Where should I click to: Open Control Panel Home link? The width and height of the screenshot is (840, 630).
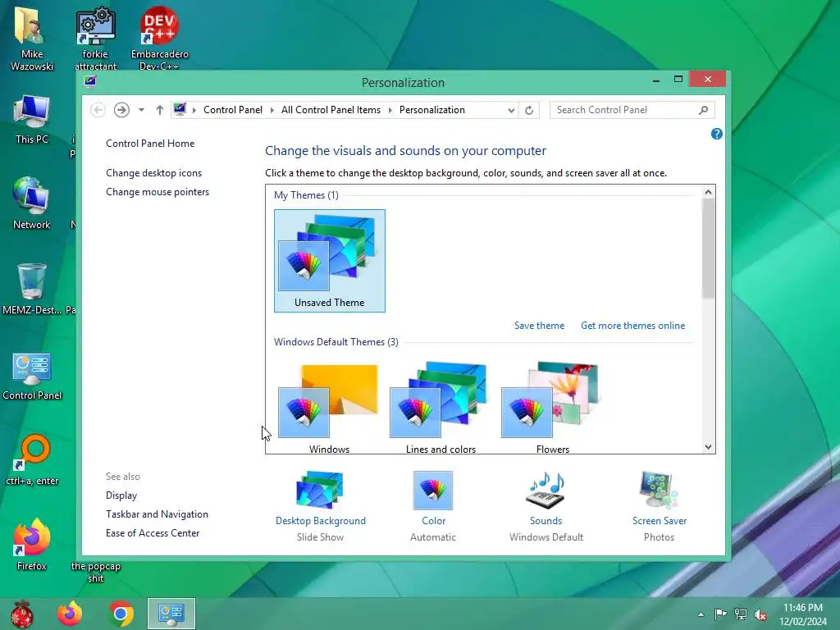[x=150, y=143]
